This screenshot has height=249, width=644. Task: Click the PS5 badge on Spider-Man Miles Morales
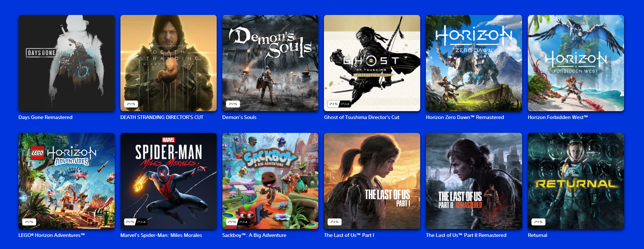click(130, 222)
